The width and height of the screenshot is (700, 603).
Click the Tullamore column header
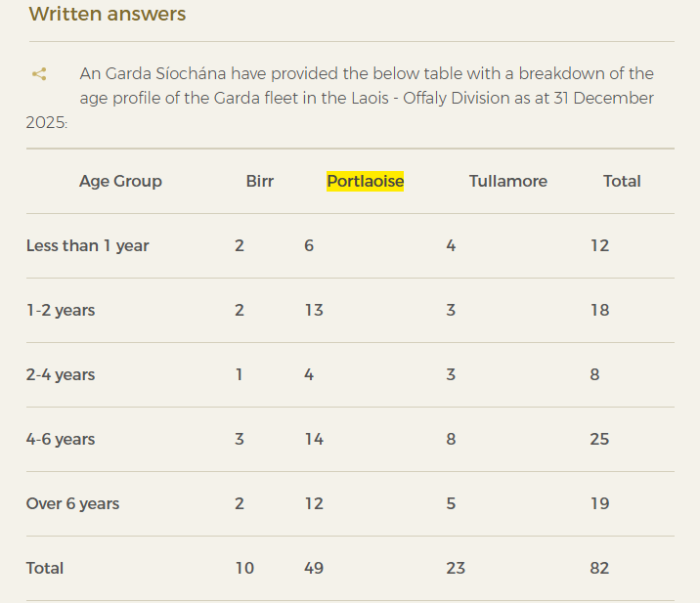pyautogui.click(x=507, y=181)
